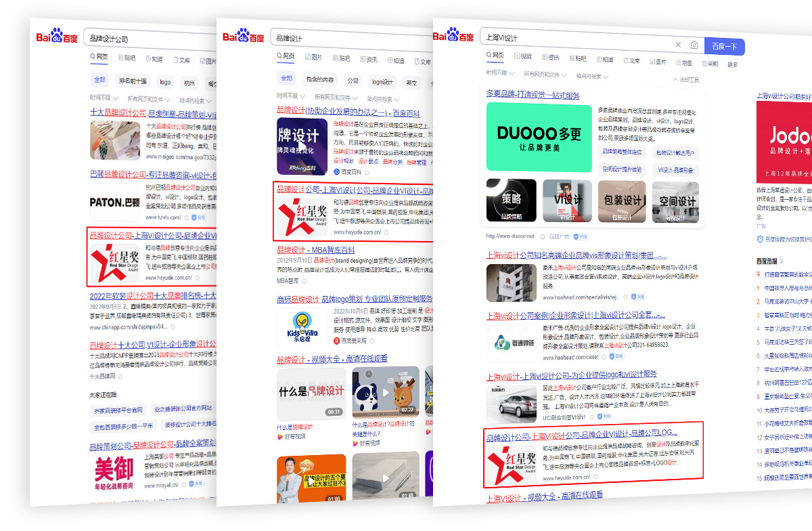Click the camera image-search icon
This screenshot has width=812, height=531.
694,45
